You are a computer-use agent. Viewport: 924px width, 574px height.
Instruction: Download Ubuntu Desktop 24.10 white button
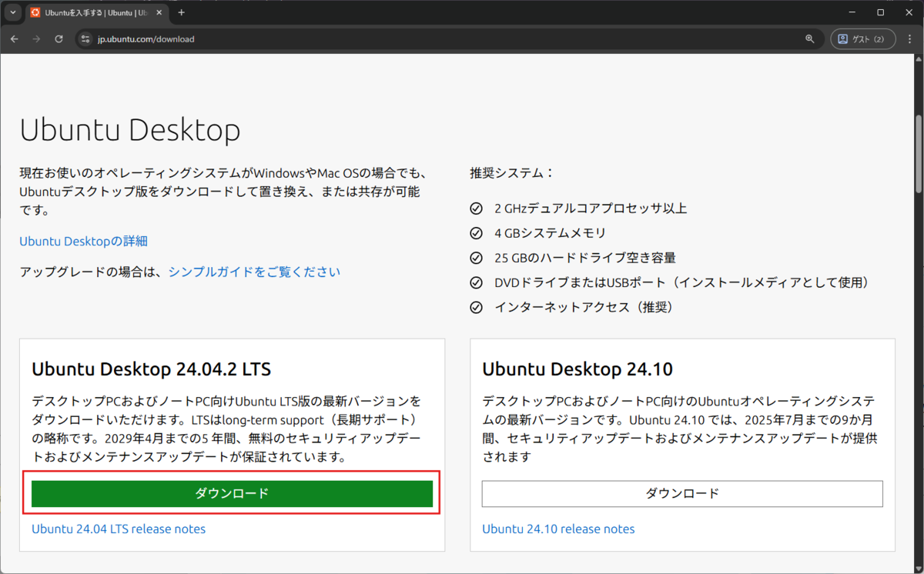click(682, 494)
